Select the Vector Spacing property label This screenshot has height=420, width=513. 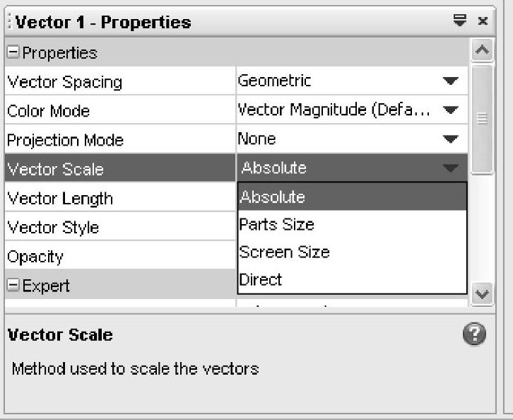pyautogui.click(x=65, y=82)
